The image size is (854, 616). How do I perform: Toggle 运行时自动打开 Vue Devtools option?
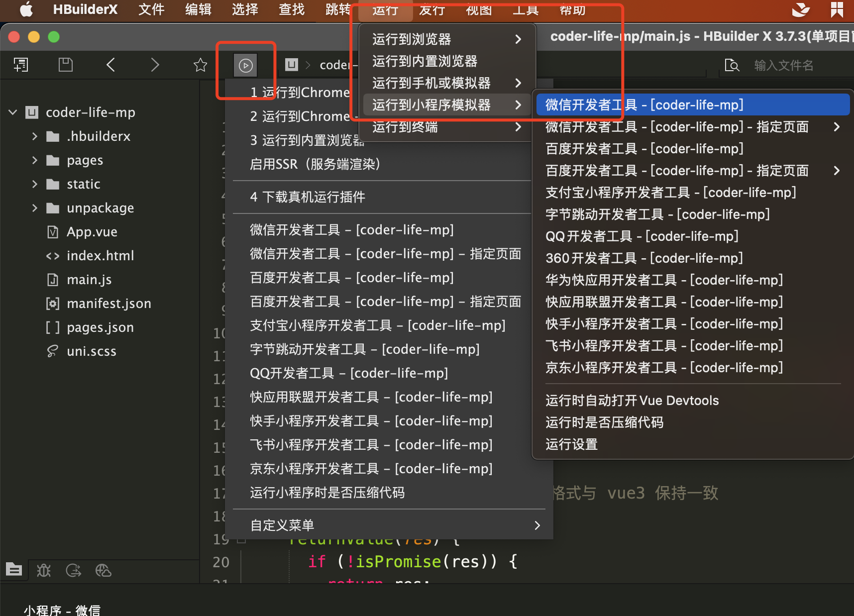pos(693,401)
